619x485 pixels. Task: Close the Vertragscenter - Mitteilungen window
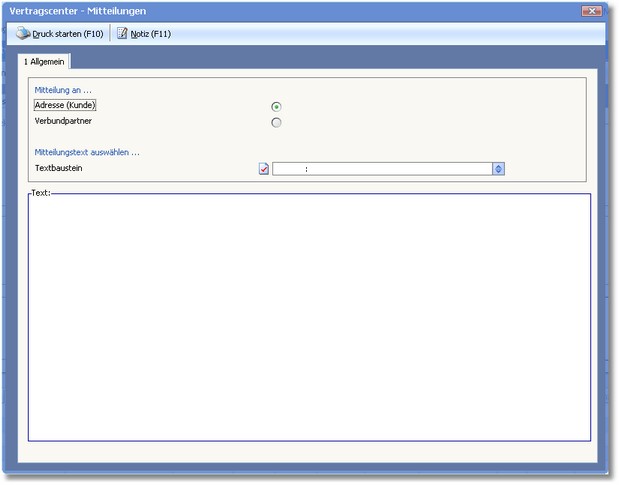point(590,11)
